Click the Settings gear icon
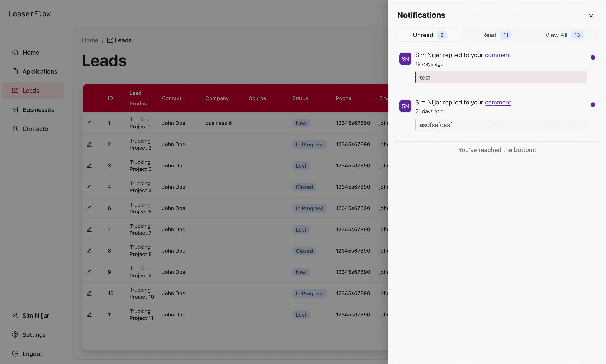Screen dimensions: 606x364 pyautogui.click(x=15, y=334)
